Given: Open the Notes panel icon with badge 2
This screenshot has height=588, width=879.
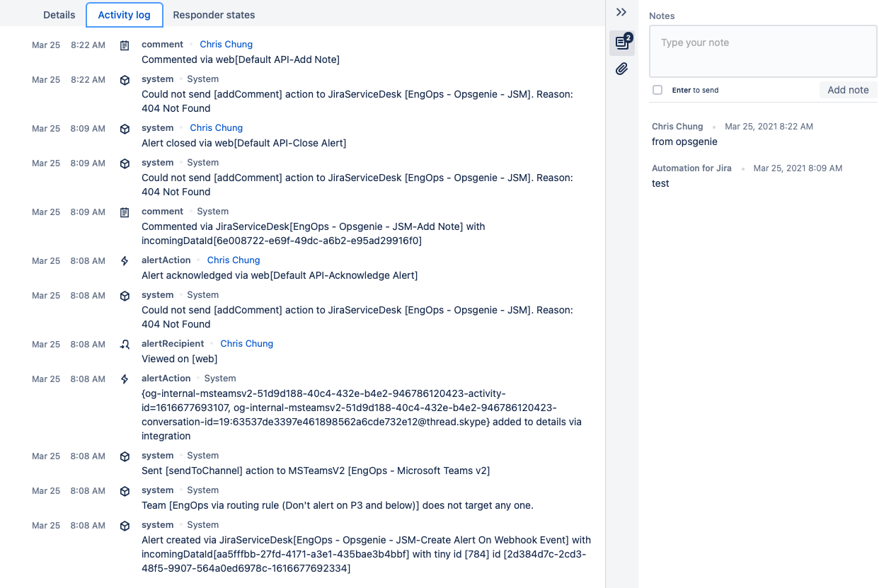Looking at the screenshot, I should (x=622, y=42).
